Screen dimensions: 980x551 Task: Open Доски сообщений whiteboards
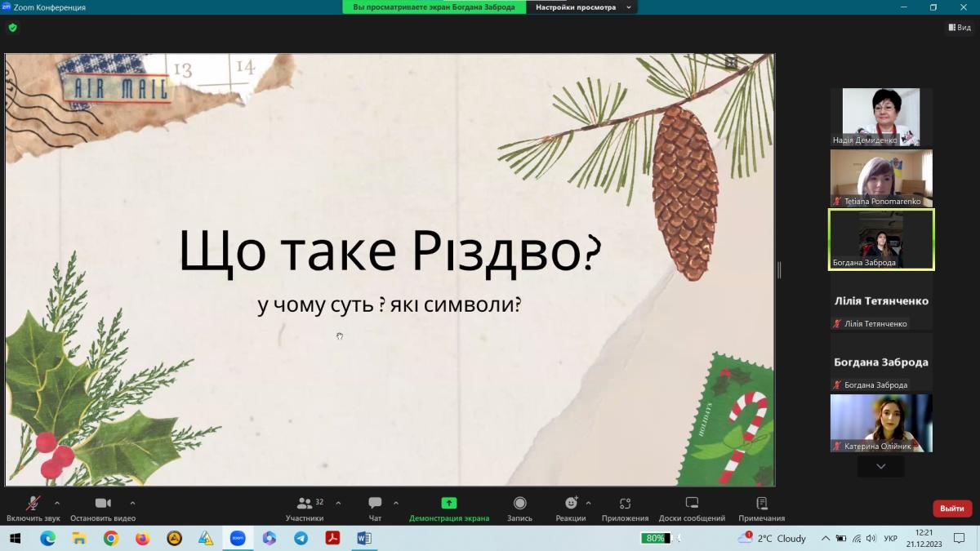point(692,508)
